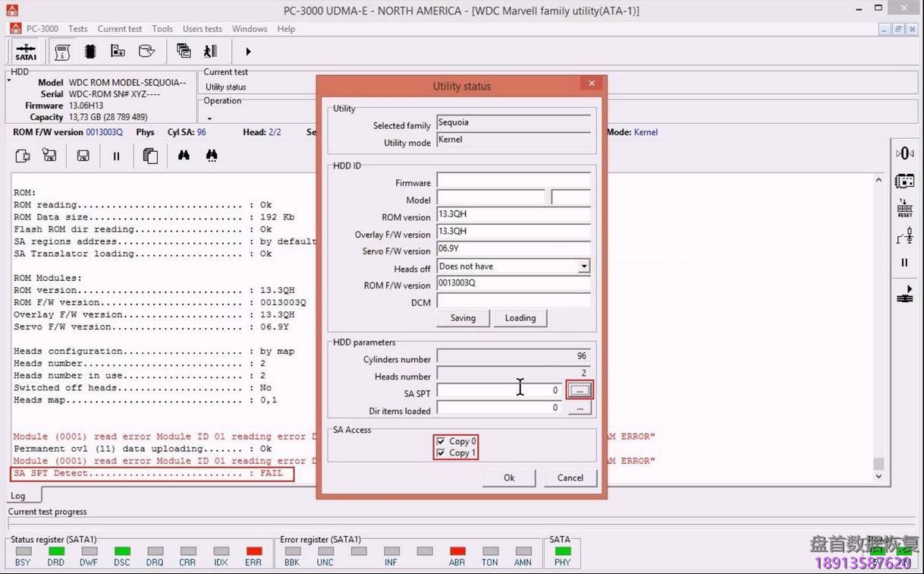The height and width of the screenshot is (574, 924).
Task: Click the exit utility toolbar icon
Action: 210,50
